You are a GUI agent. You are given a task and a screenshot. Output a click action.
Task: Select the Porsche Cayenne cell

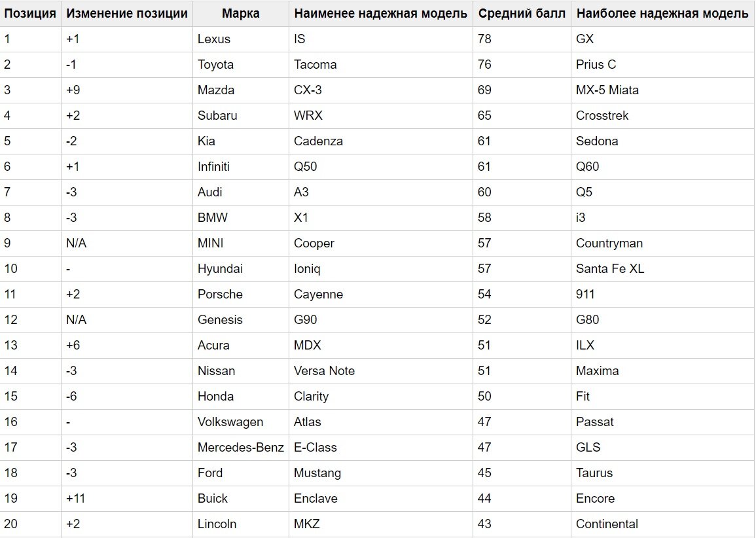click(x=380, y=295)
